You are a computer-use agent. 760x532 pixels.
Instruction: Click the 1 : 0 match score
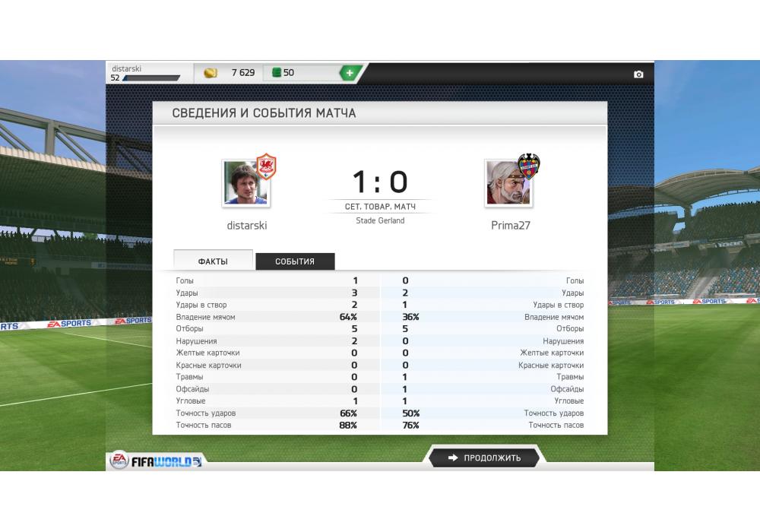(380, 182)
